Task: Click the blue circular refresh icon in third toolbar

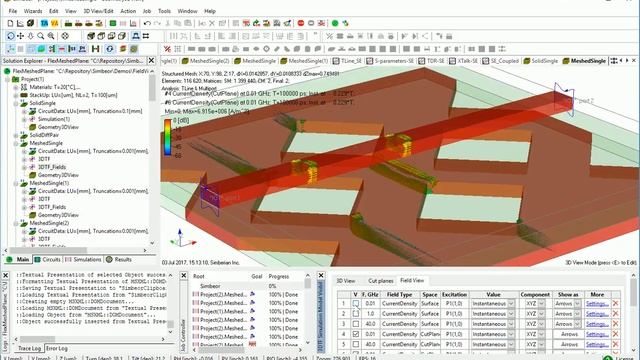Action: point(109,49)
